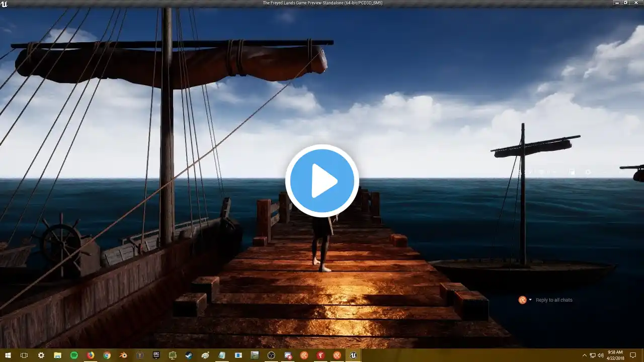Viewport: 644px width, 362px height.
Task: Click the Reply to all chats field
Action: click(x=554, y=300)
